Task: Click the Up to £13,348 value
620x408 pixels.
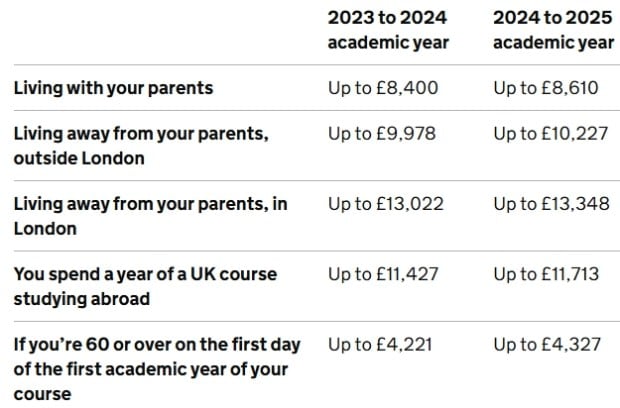Action: click(x=550, y=204)
